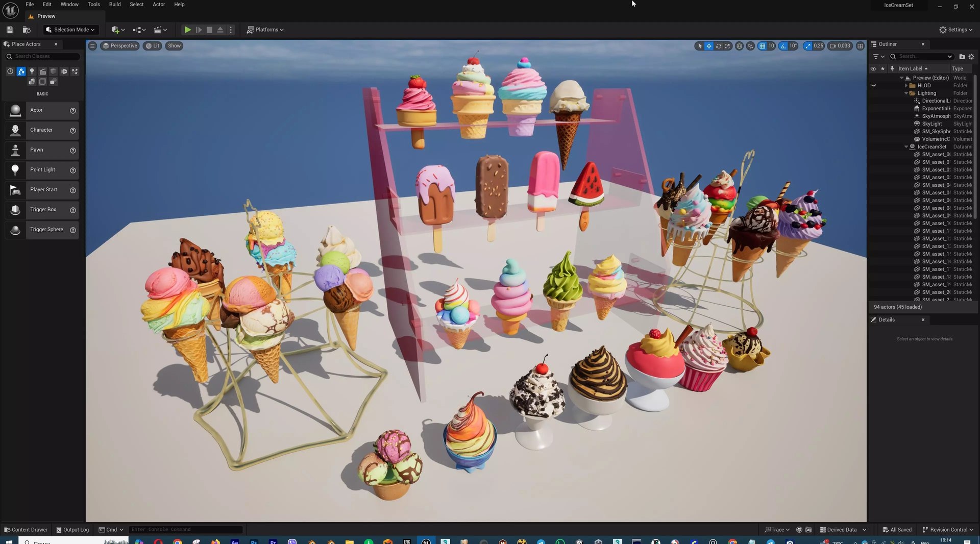Open the viewport options hamburger menu
The image size is (980, 544).
pyautogui.click(x=92, y=46)
